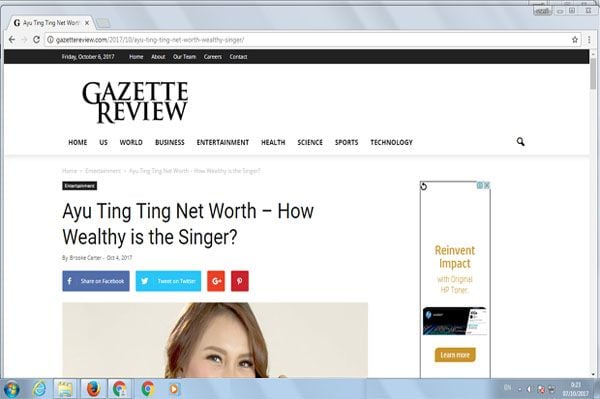Go back with the browser back arrow
Image resolution: width=600 pixels, height=399 pixels.
pyautogui.click(x=12, y=39)
